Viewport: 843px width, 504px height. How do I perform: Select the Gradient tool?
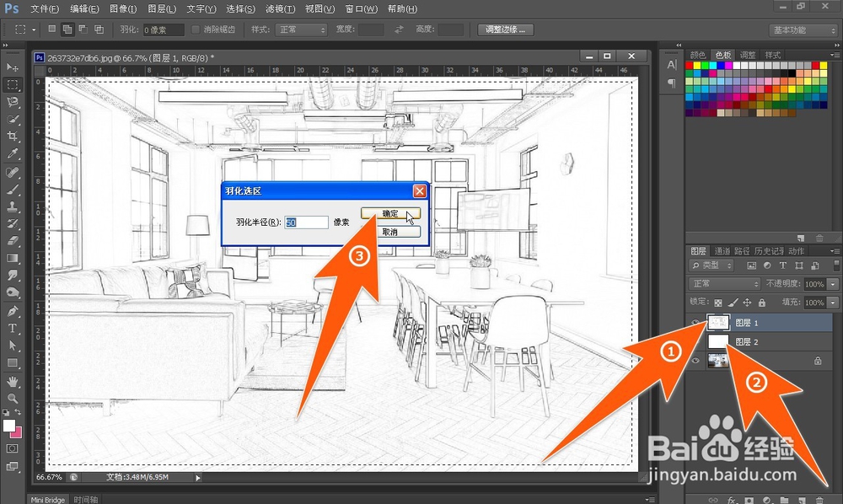pyautogui.click(x=13, y=258)
